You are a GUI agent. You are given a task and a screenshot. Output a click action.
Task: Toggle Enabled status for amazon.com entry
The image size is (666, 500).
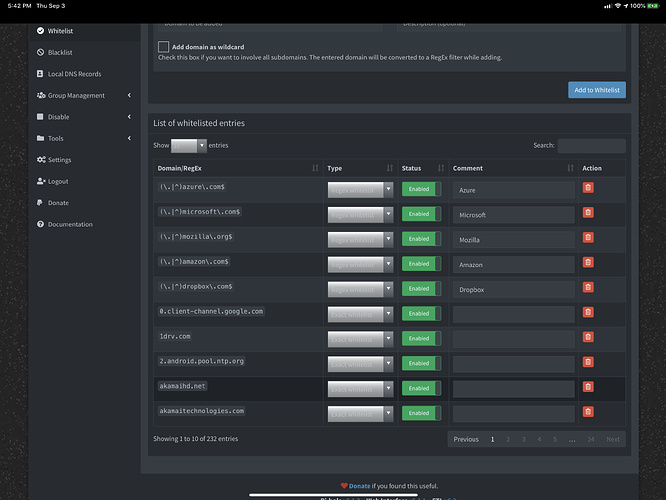(421, 264)
